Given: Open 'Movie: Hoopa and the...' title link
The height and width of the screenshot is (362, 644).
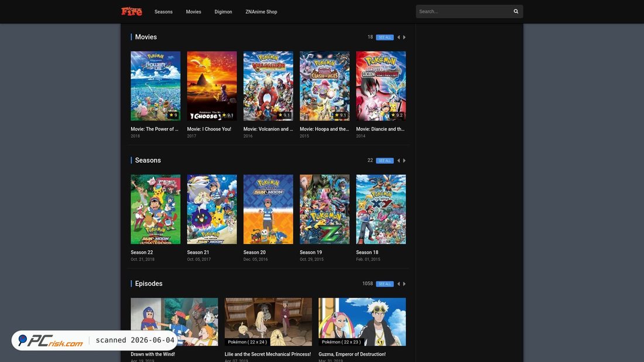Looking at the screenshot, I should (x=324, y=129).
